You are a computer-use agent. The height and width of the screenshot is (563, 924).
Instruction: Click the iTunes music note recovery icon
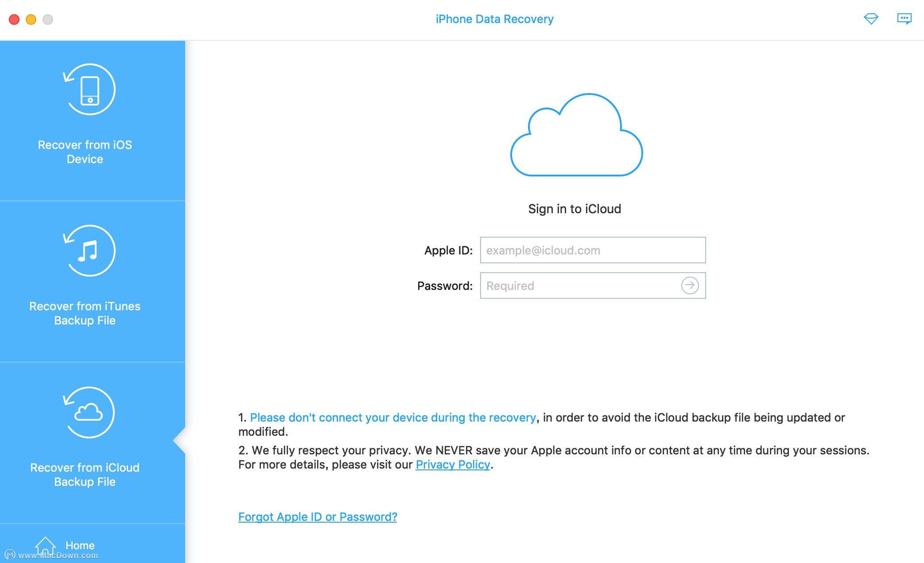point(89,251)
